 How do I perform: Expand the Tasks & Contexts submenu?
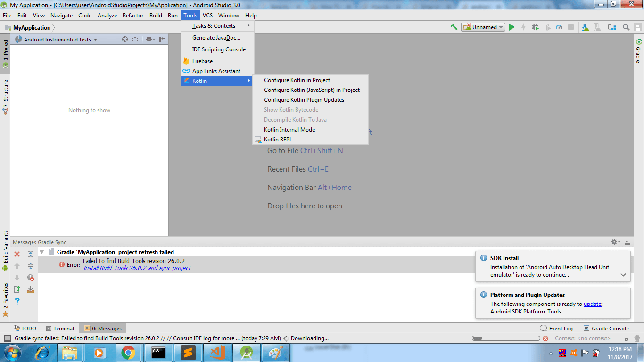tap(217, 26)
